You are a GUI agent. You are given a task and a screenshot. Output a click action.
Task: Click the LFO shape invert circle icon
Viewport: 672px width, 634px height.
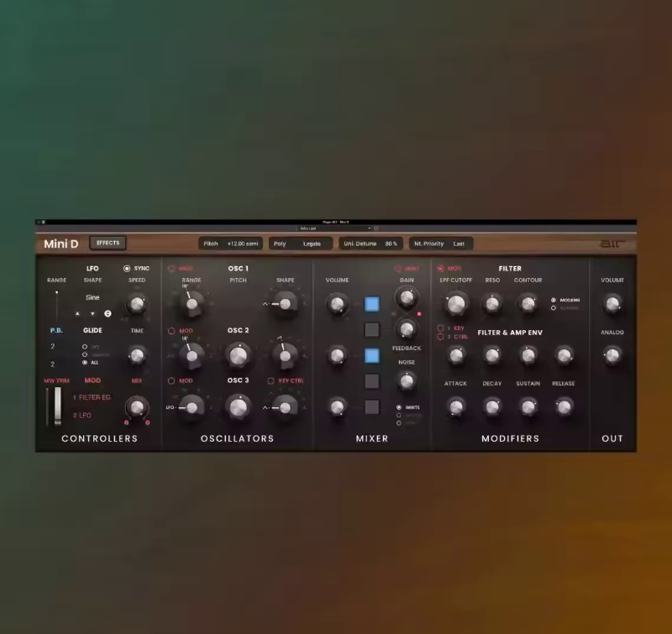tap(108, 313)
